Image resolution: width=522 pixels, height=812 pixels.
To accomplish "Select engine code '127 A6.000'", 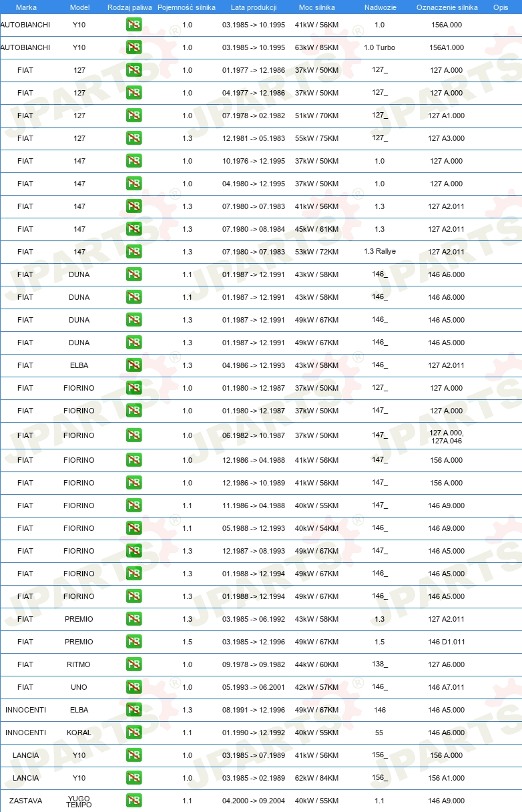I will [x=447, y=664].
